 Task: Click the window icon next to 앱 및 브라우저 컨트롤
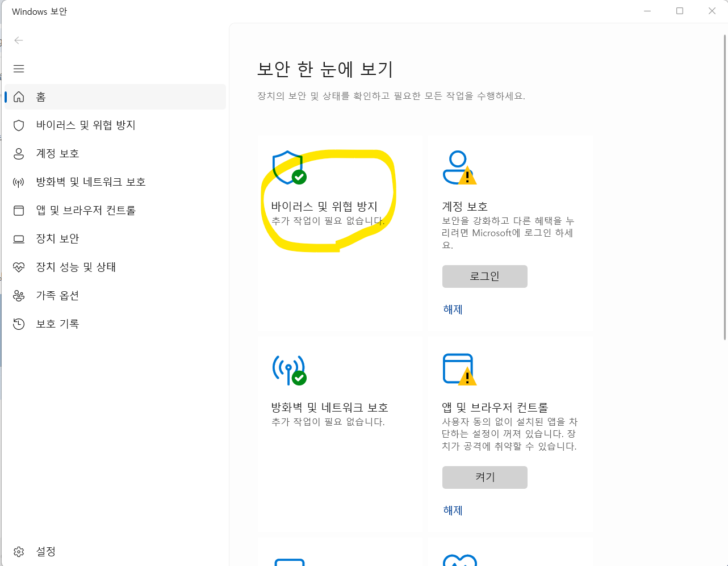(x=19, y=211)
